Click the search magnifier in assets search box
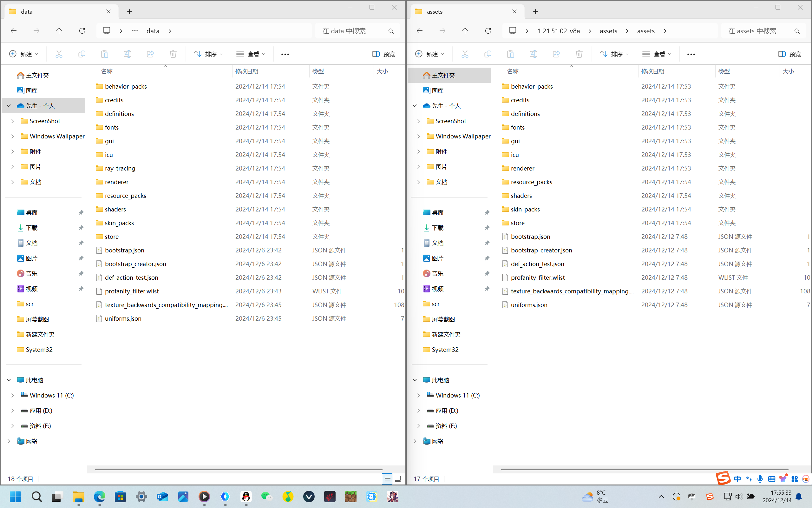 [x=797, y=31]
